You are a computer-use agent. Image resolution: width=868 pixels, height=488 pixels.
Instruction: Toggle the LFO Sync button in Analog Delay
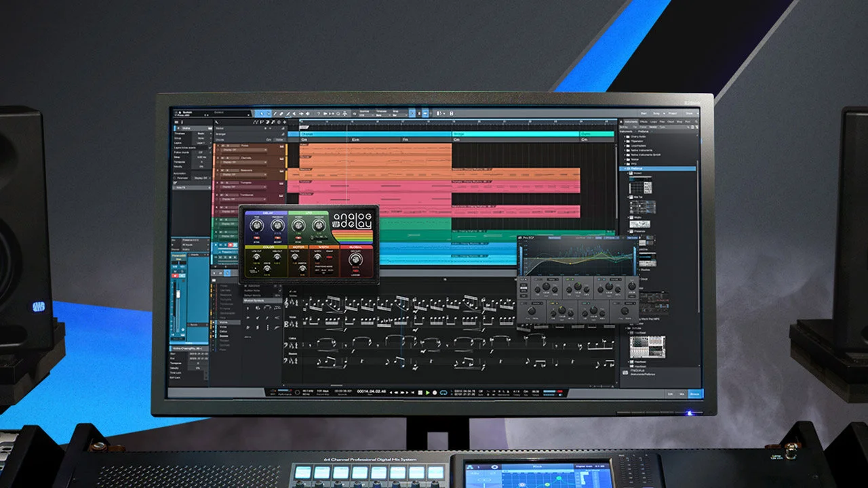[298, 238]
